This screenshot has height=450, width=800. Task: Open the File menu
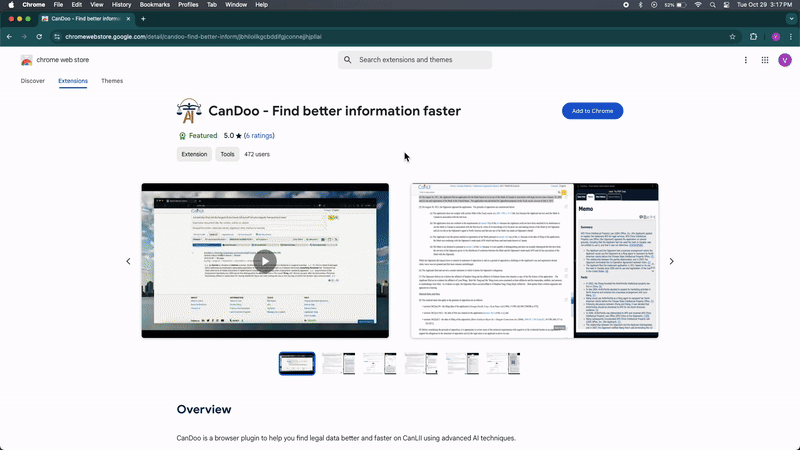coord(58,5)
